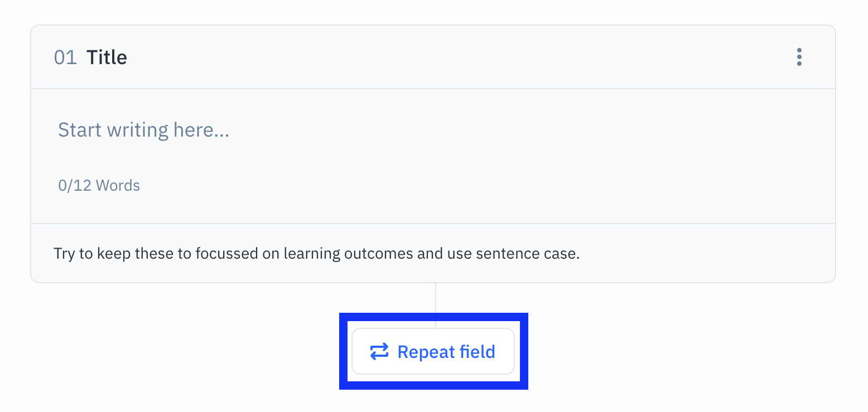Click blank header space between Title and menu

pyautogui.click(x=457, y=57)
